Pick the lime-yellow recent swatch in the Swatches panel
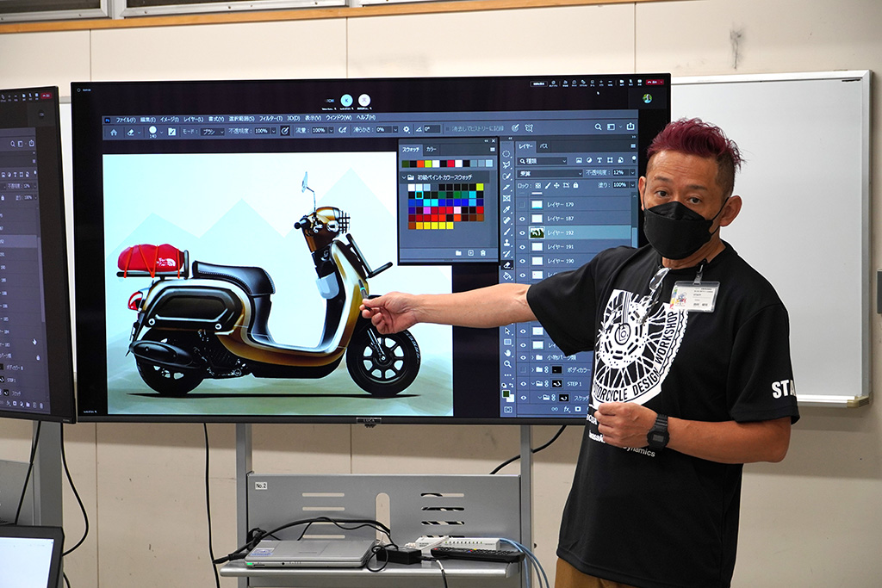The image size is (882, 588). (x=428, y=164)
